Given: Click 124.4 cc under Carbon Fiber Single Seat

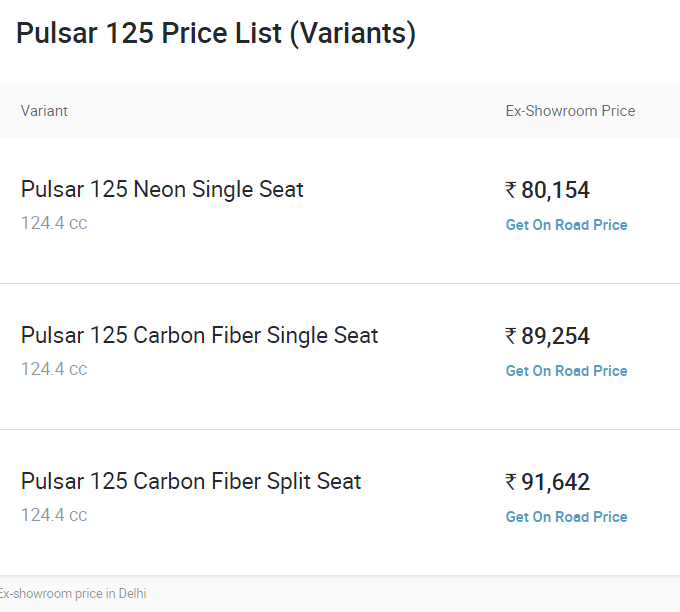Looking at the screenshot, I should click(x=54, y=370).
